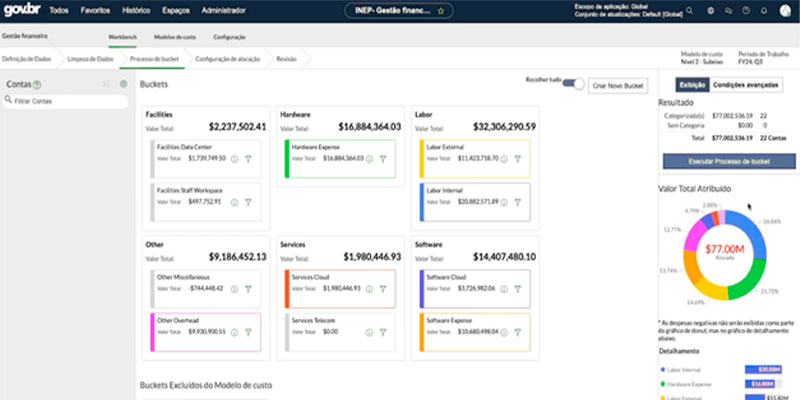
Task: Open the Todos menu
Action: tap(59, 11)
